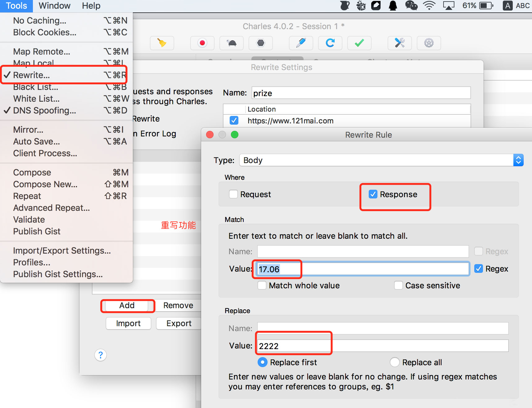Click the replace Name input field
532x408 pixels.
click(x=383, y=328)
